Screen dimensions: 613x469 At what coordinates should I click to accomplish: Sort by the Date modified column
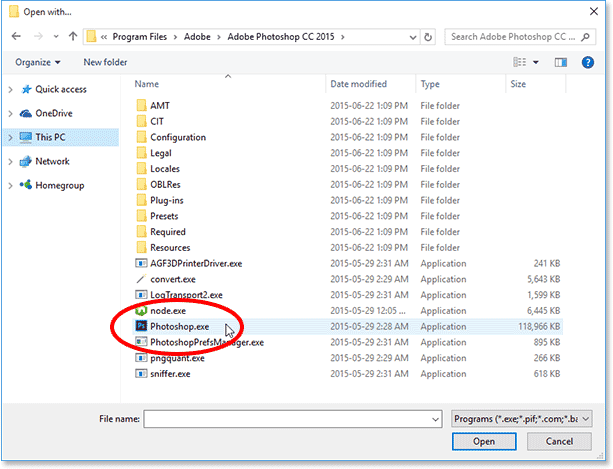click(358, 84)
